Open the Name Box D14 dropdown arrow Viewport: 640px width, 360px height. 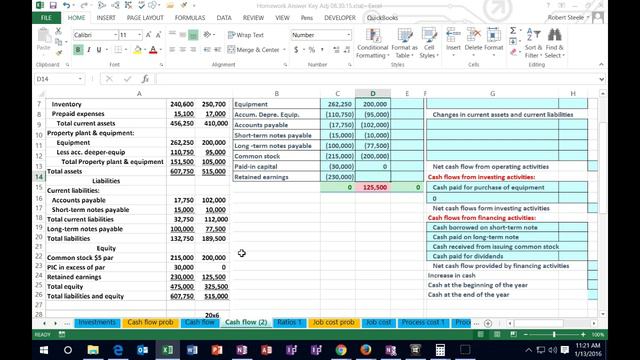coord(80,79)
